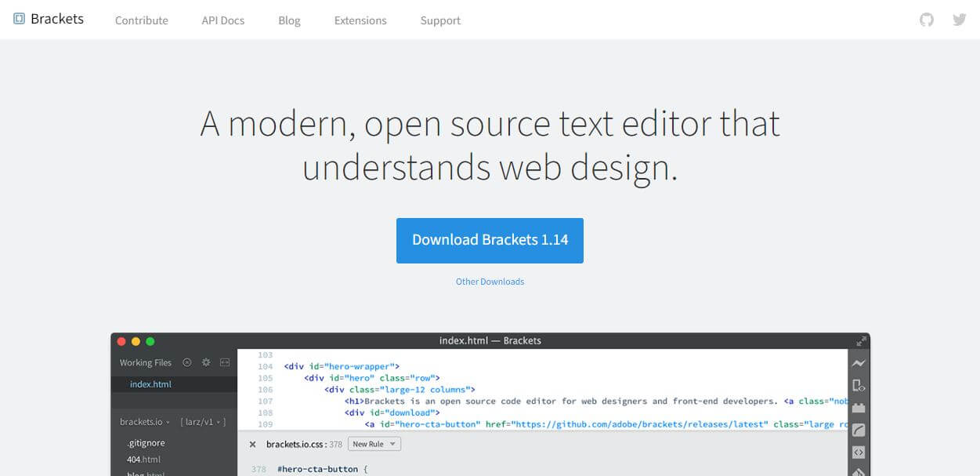Click the div id="hero-wrapper" code line
The image size is (980, 476).
click(x=342, y=366)
